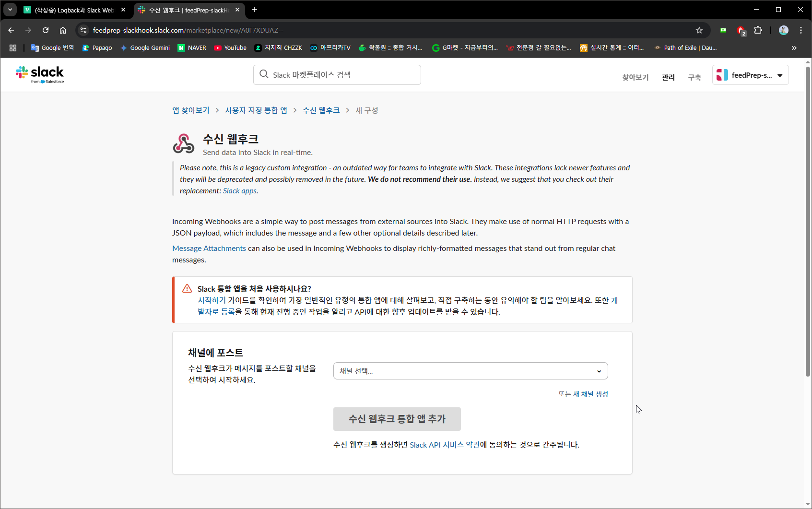The image size is (812, 509).
Task: Click the browser back arrow
Action: coord(11,30)
